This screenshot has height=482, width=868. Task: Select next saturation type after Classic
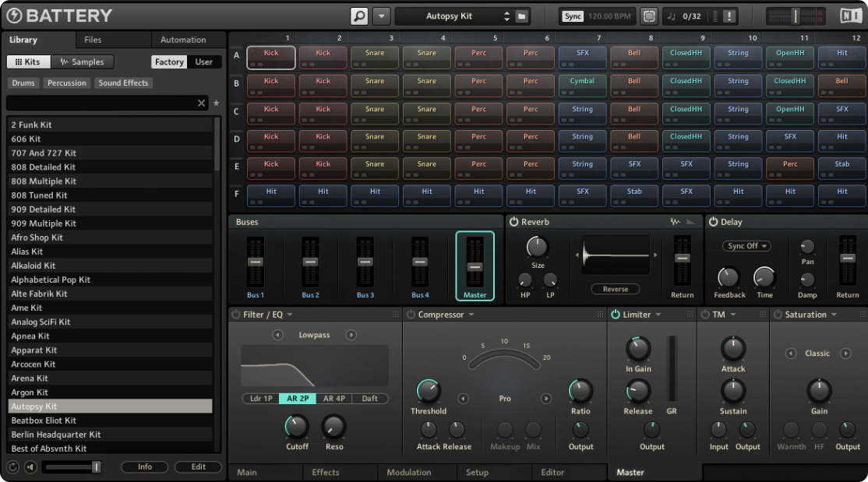(x=845, y=353)
